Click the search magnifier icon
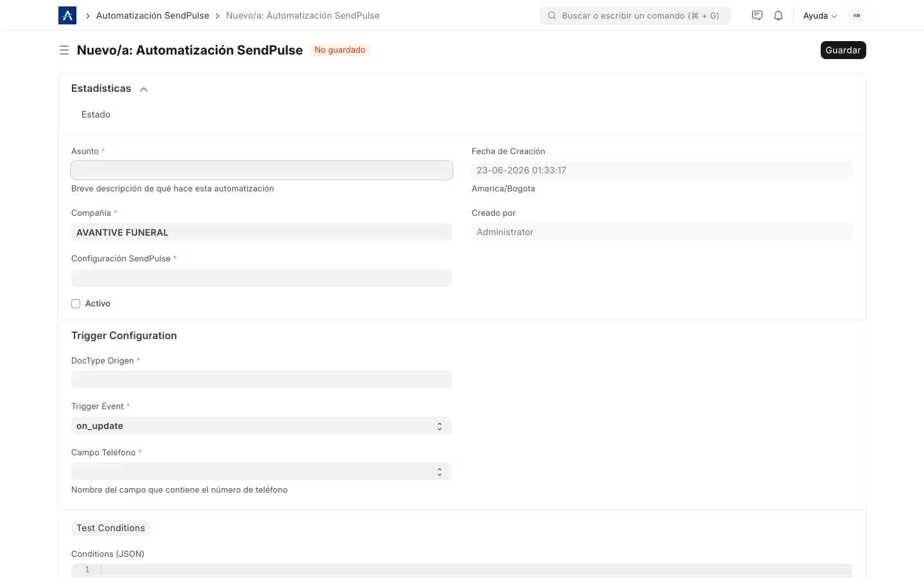 (552, 15)
